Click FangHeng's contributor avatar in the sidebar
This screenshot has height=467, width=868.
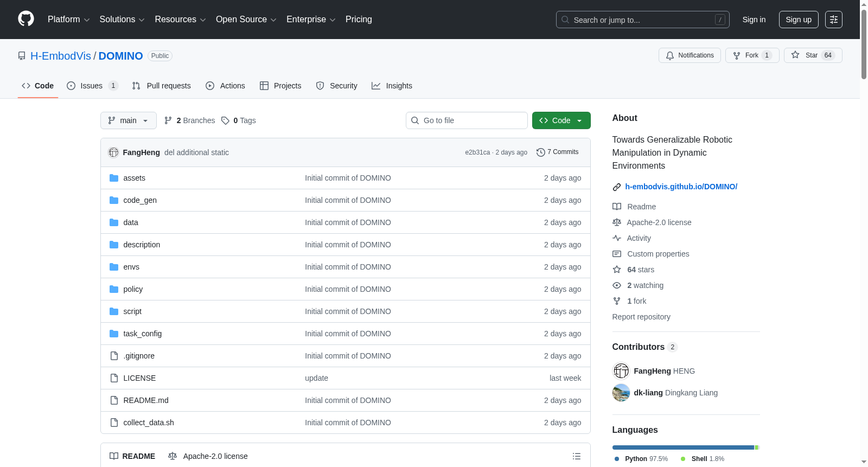point(621,371)
